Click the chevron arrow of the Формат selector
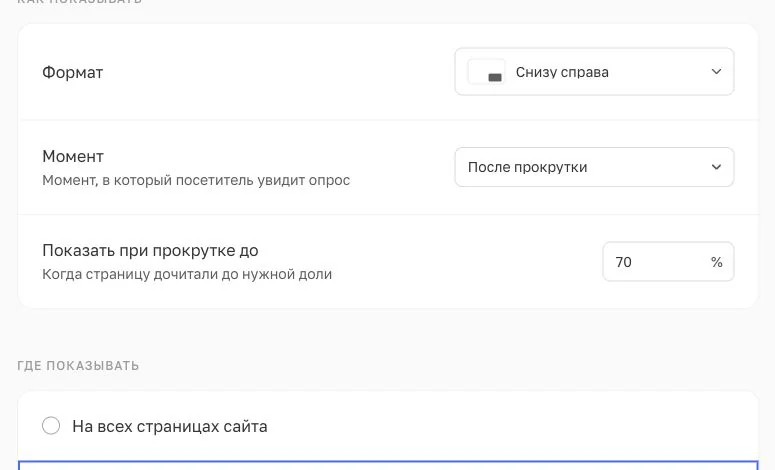This screenshot has height=470, width=775. 716,72
